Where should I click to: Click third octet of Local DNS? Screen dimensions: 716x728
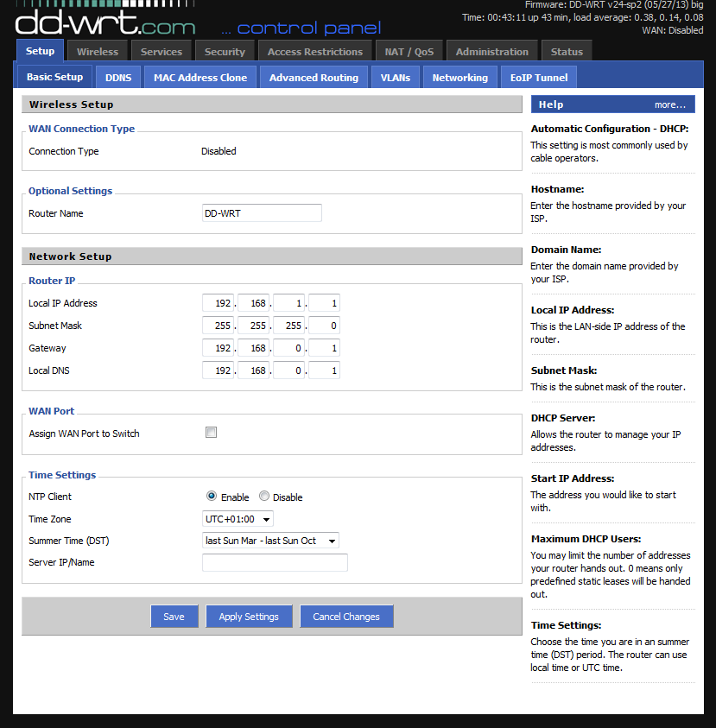pos(288,370)
